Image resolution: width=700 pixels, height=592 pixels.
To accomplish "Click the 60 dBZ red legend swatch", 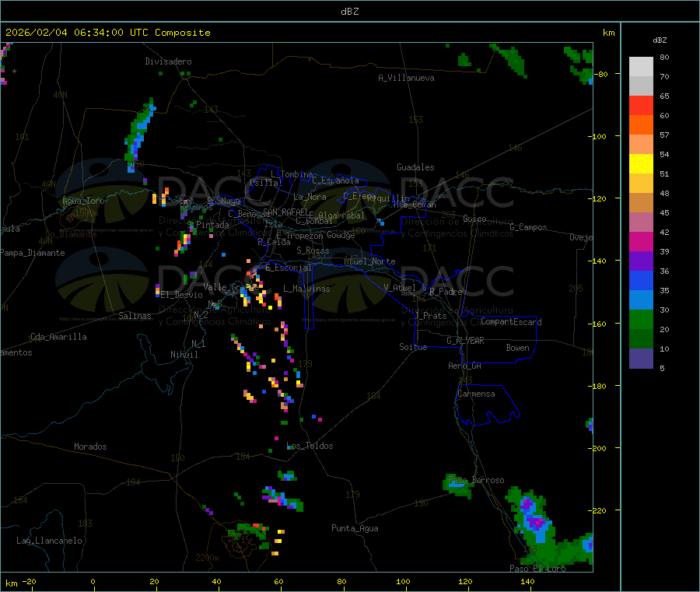I will tap(641, 105).
